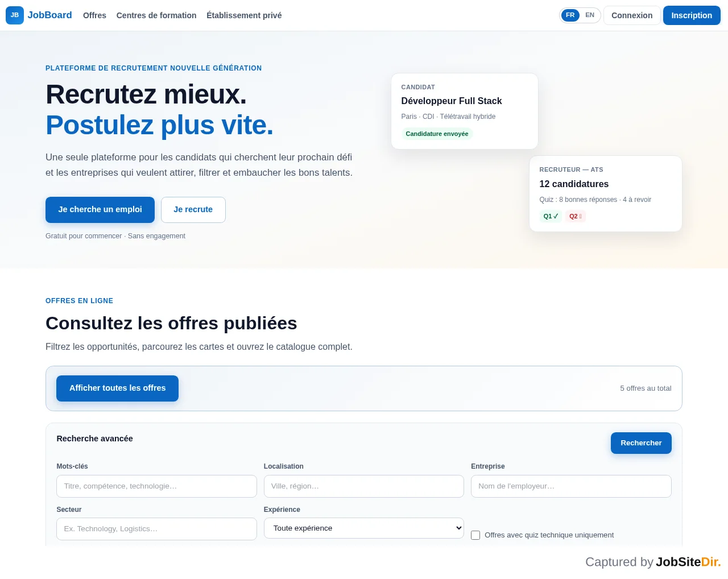Click the JB logo icon
This screenshot has width=728, height=579.
click(x=15, y=15)
